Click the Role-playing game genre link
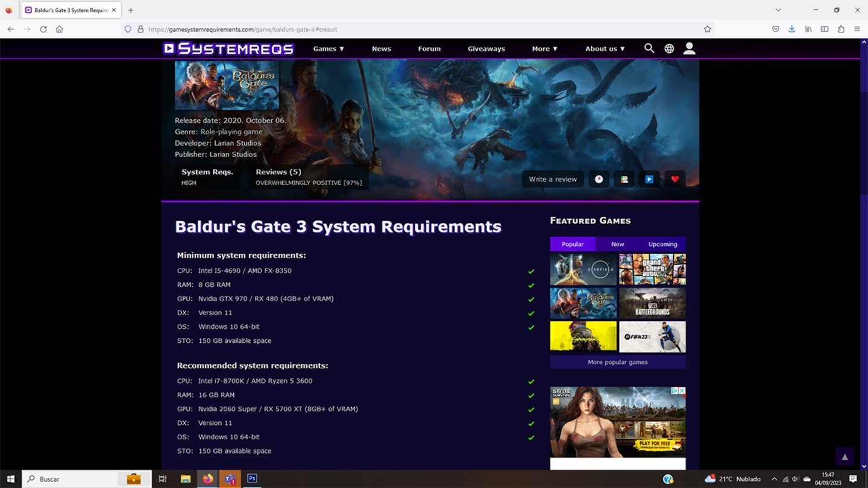This screenshot has height=488, width=868. tap(231, 131)
